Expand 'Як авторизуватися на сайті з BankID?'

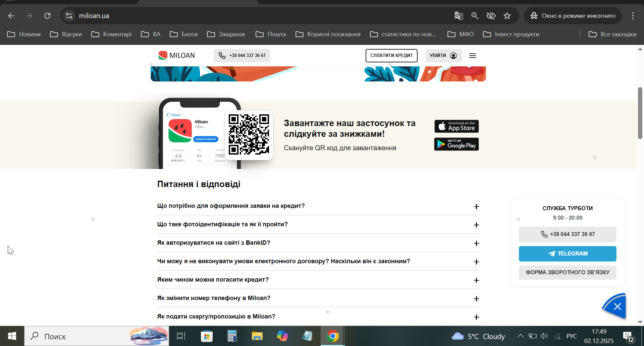[318, 243]
